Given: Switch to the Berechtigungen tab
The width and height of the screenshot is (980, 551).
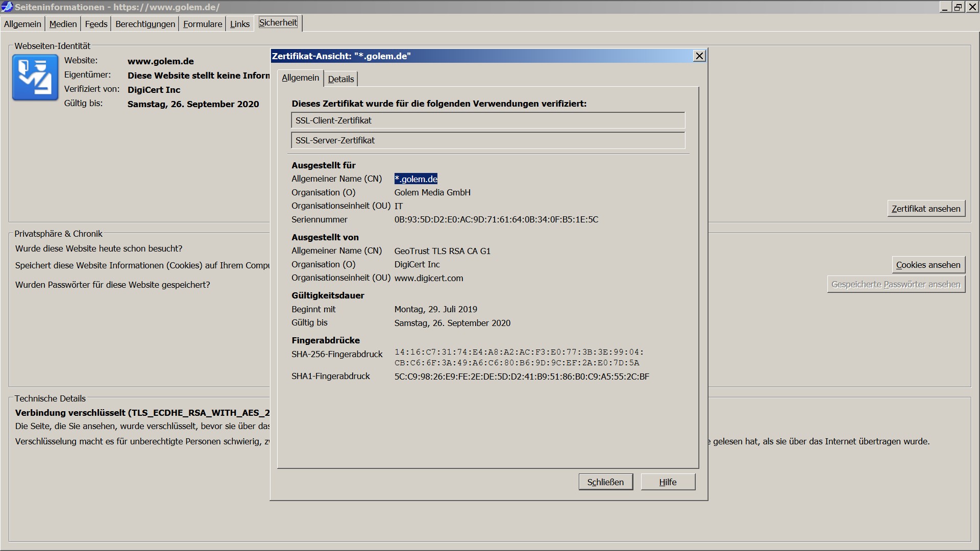Looking at the screenshot, I should pos(145,24).
